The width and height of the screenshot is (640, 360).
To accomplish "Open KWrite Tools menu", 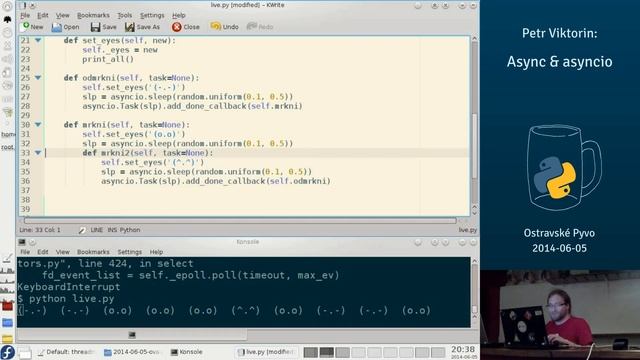I will [124, 15].
